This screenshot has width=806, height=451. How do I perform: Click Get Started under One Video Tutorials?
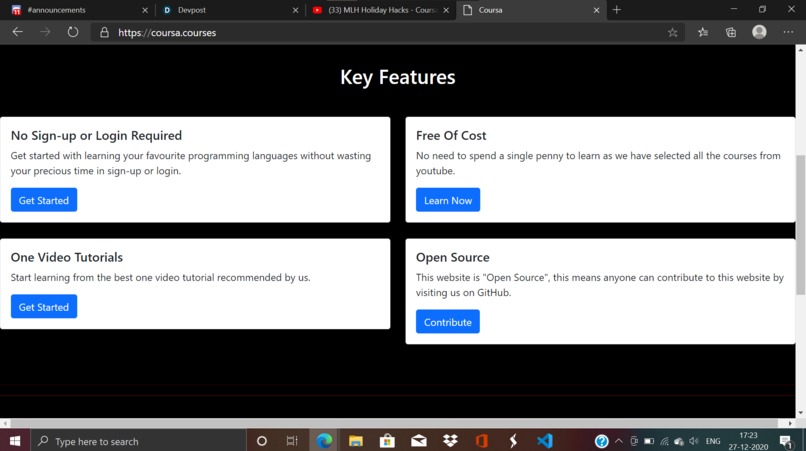click(44, 306)
